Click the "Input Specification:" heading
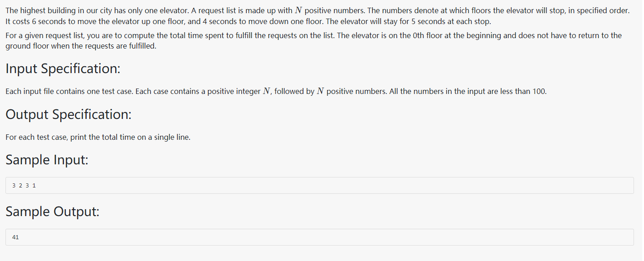This screenshot has height=261, width=644. [x=63, y=69]
